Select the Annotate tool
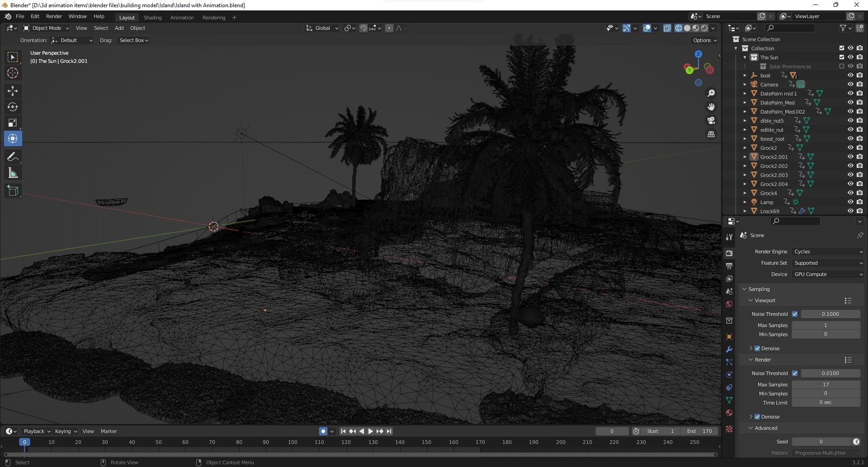Image resolution: width=868 pixels, height=467 pixels. tap(13, 157)
